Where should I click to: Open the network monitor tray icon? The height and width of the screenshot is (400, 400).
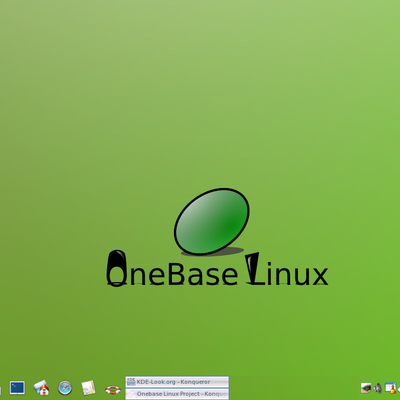click(366, 388)
